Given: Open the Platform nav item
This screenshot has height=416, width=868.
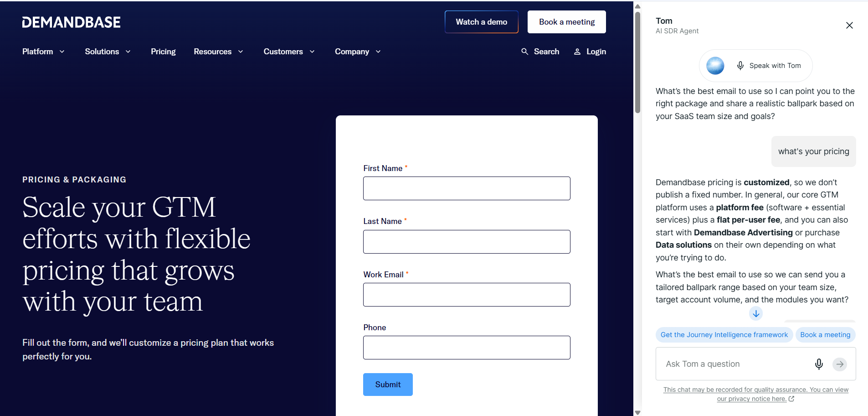Looking at the screenshot, I should (x=38, y=52).
